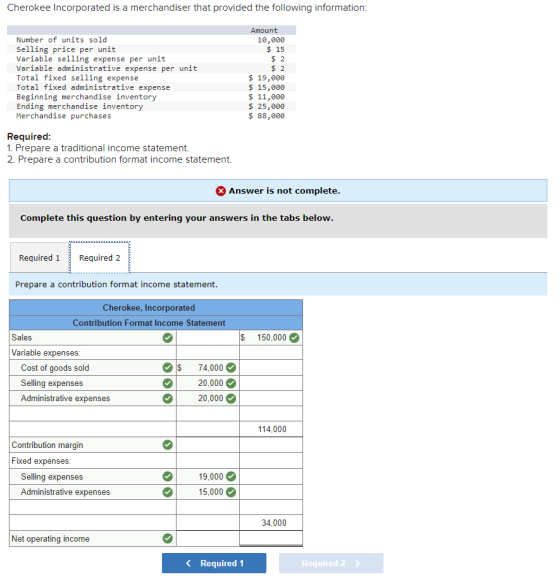The width and height of the screenshot is (560, 584).
Task: Open the blank label cell under fixed Administrative expenses
Action: [93, 507]
